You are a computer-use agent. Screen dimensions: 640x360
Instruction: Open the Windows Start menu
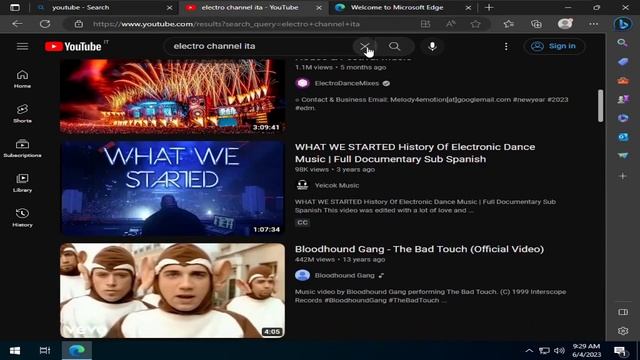coord(15,350)
